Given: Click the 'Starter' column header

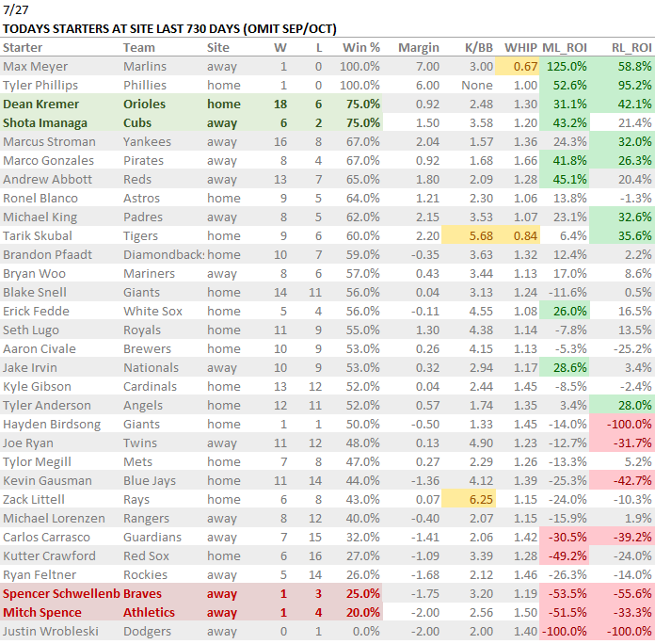Looking at the screenshot, I should 23,48.
